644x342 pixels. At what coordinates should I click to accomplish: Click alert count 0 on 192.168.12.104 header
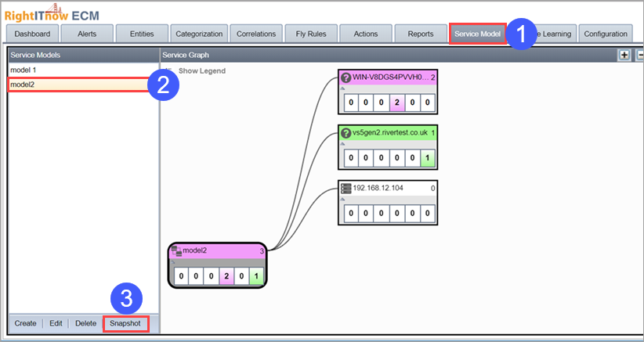[x=433, y=189]
